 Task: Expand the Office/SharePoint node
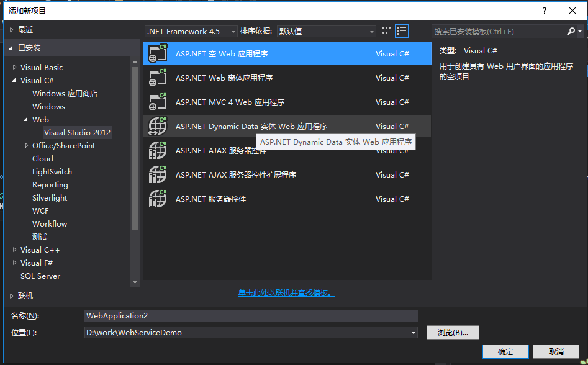(x=26, y=145)
